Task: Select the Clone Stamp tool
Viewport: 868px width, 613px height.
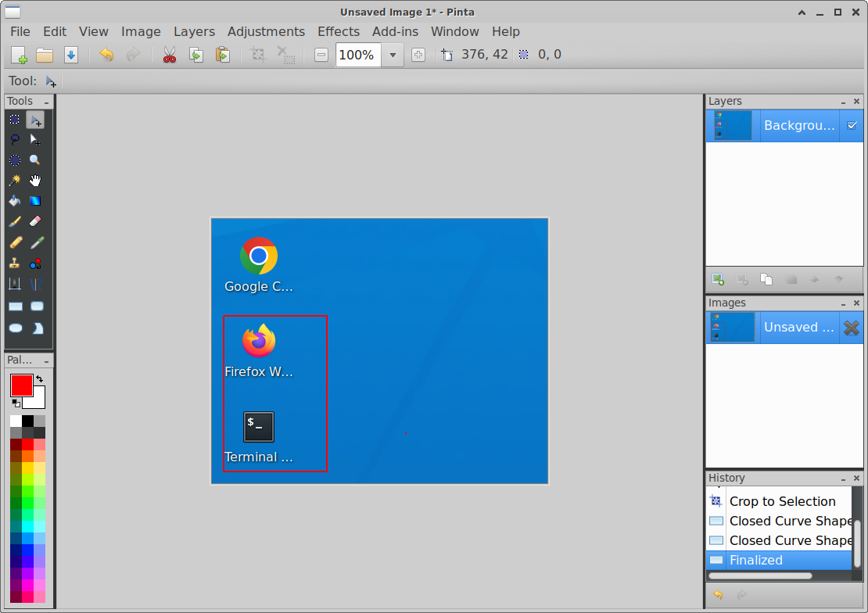Action: click(15, 263)
